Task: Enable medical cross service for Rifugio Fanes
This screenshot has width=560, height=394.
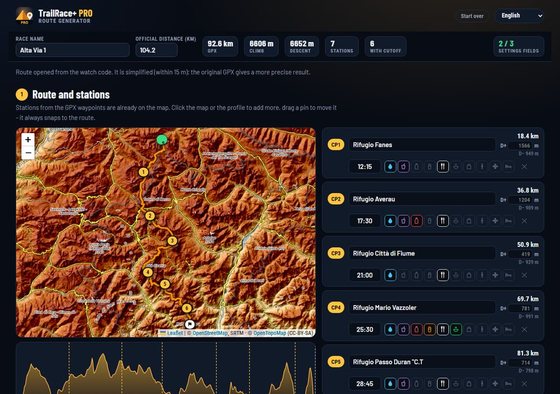Action: tap(495, 166)
